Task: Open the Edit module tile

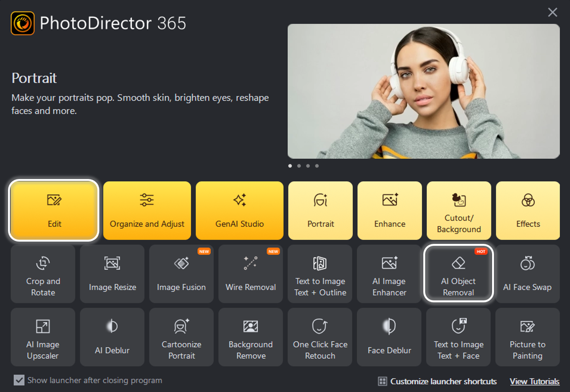Action: pyautogui.click(x=54, y=210)
